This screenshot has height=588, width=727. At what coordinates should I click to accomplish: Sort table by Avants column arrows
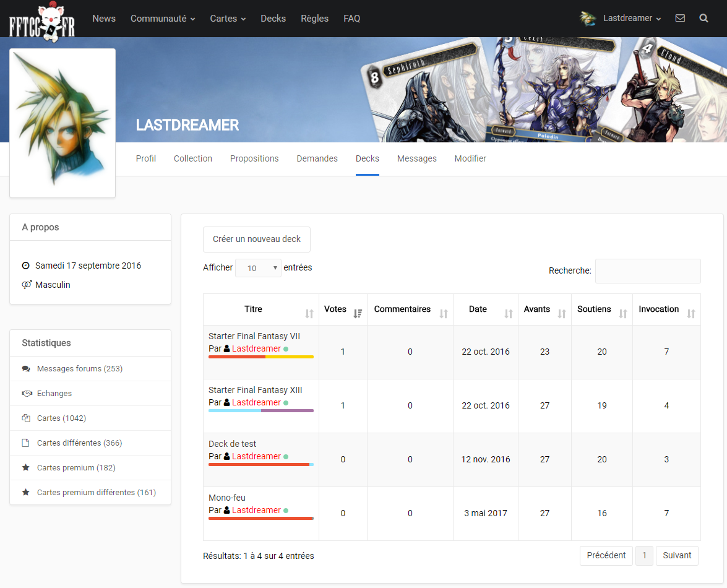point(561,314)
